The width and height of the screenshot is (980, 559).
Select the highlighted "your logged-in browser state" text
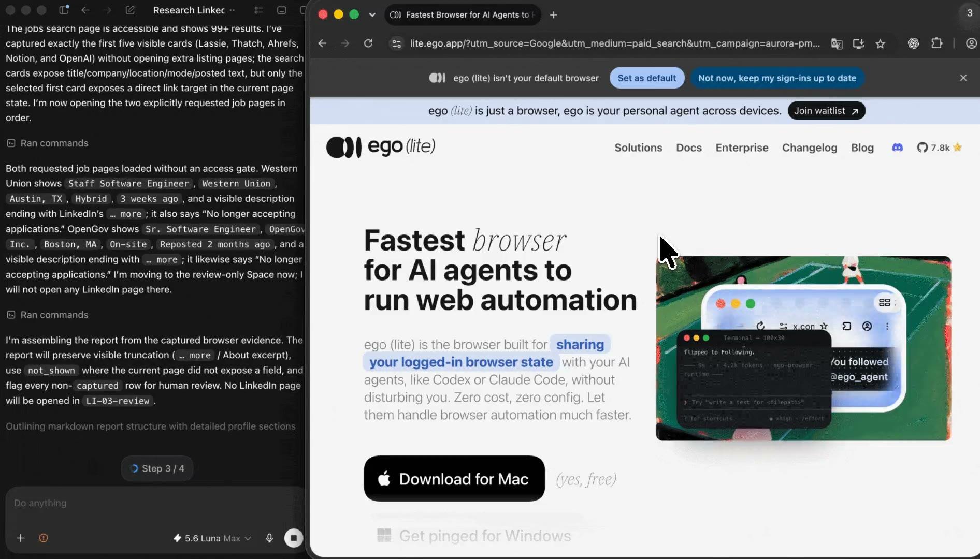(461, 362)
